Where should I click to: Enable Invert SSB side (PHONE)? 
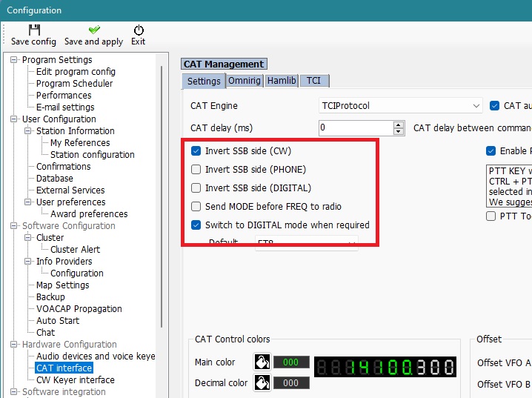[196, 169]
